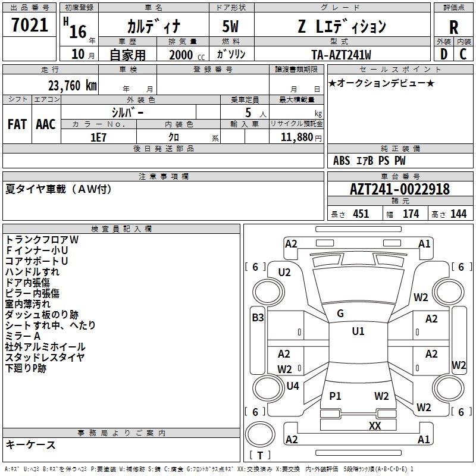Click the B3 mark on left side

pyautogui.click(x=258, y=318)
